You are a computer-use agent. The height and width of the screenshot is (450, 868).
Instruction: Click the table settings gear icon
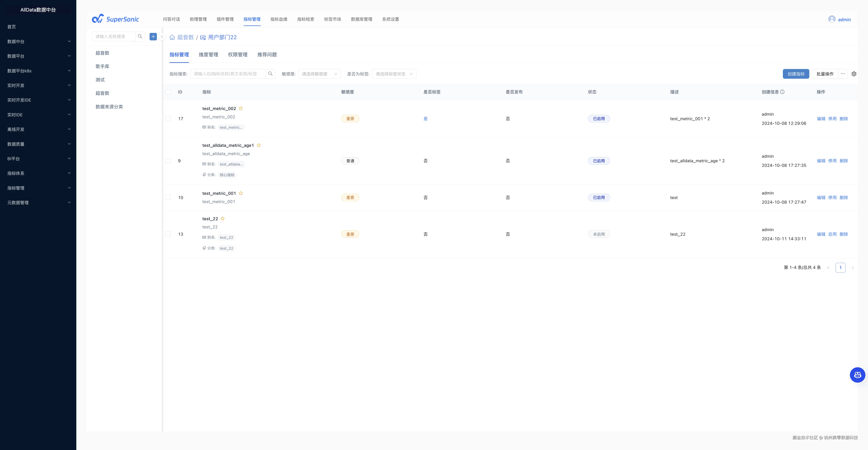pyautogui.click(x=854, y=74)
